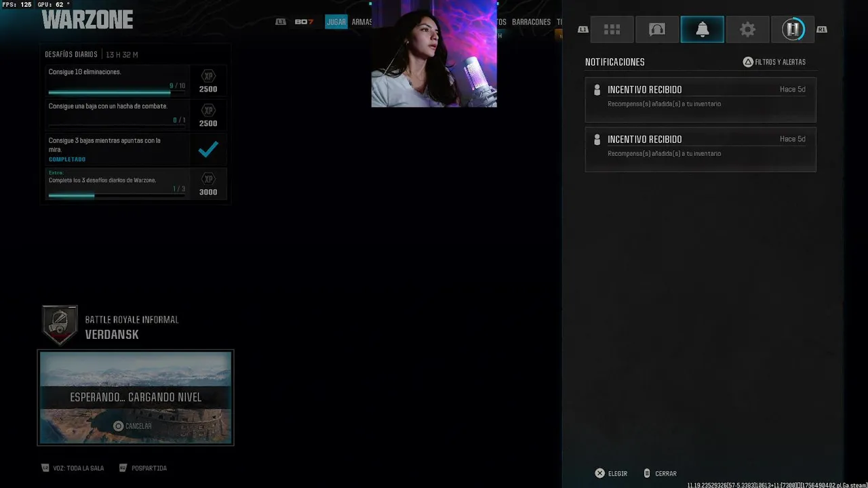The width and height of the screenshot is (868, 488).
Task: Click the options icon for Cerrar
Action: coord(647,473)
